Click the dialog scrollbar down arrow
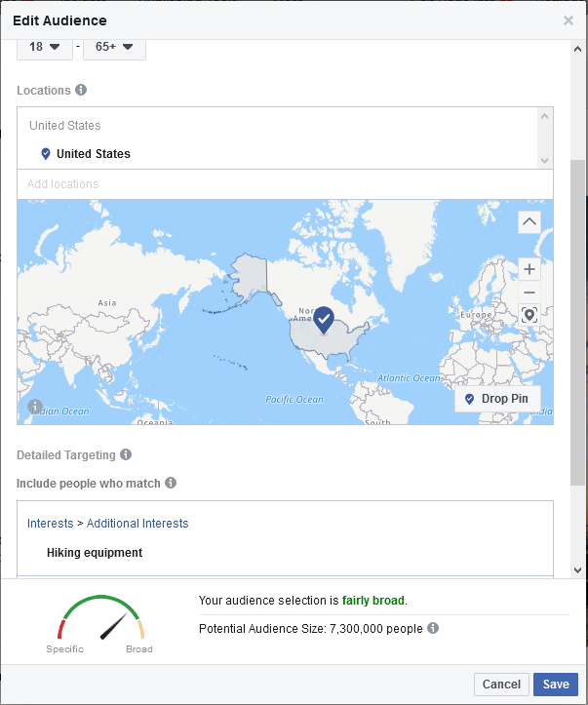The width and height of the screenshot is (588, 705). point(577,570)
